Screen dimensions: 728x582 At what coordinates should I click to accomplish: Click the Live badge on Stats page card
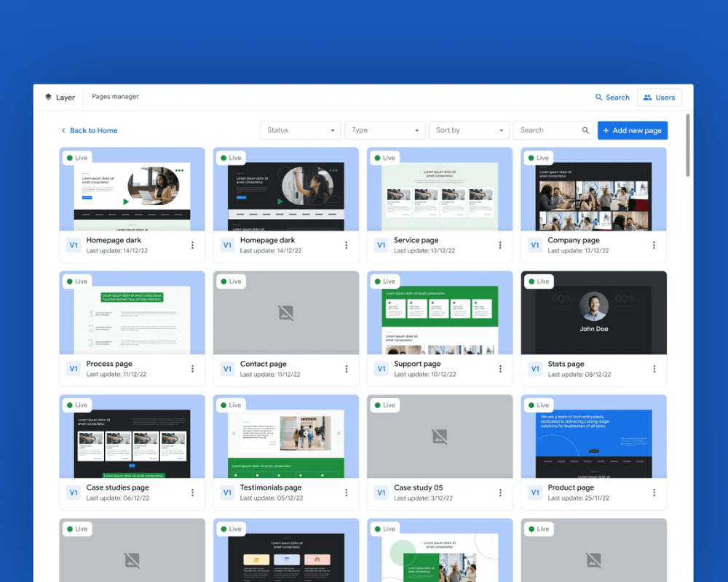tap(539, 282)
